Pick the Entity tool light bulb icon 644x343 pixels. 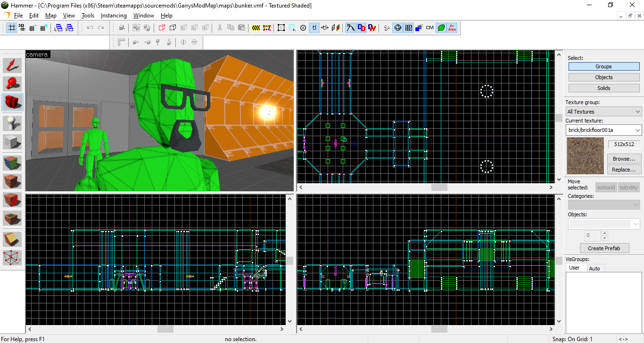(12, 123)
